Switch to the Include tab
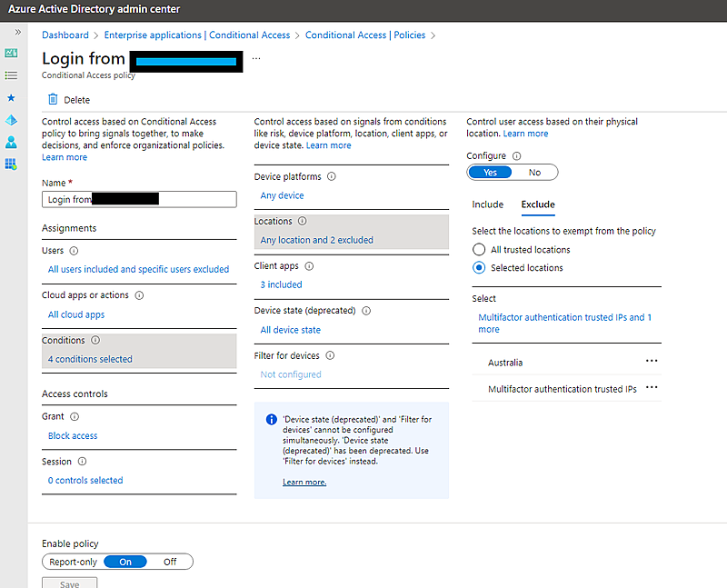Screen dimensions: 727x588 pyautogui.click(x=487, y=204)
